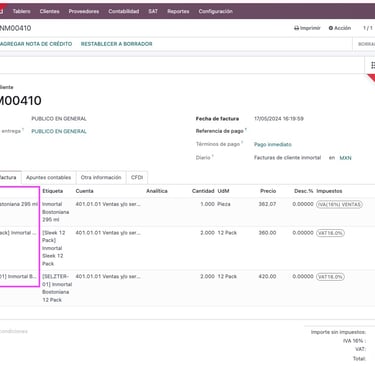Click VAT 16.0% tag in SELZTER-01 row
This screenshot has width=375, height=366.
pyautogui.click(x=330, y=277)
